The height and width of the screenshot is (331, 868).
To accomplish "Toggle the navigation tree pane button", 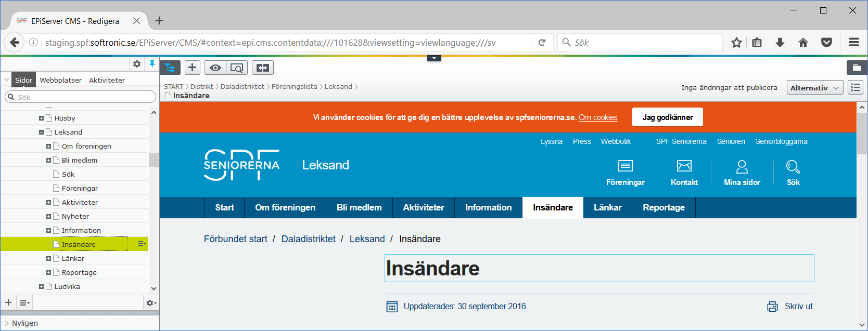I will coord(170,68).
